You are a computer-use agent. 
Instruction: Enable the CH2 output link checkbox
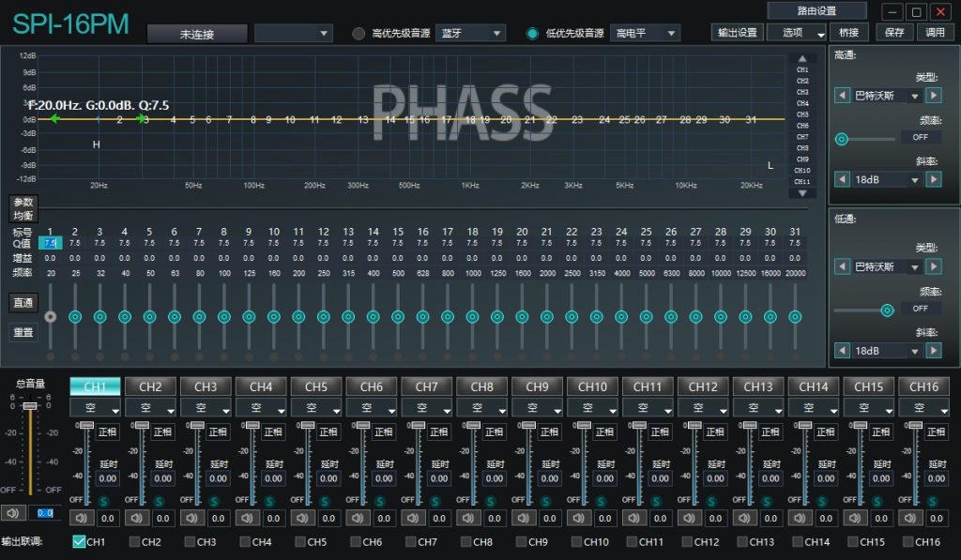pyautogui.click(x=134, y=541)
